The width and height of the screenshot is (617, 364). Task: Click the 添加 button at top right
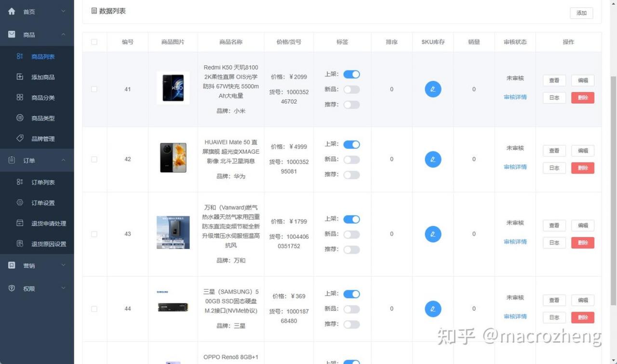pyautogui.click(x=581, y=13)
